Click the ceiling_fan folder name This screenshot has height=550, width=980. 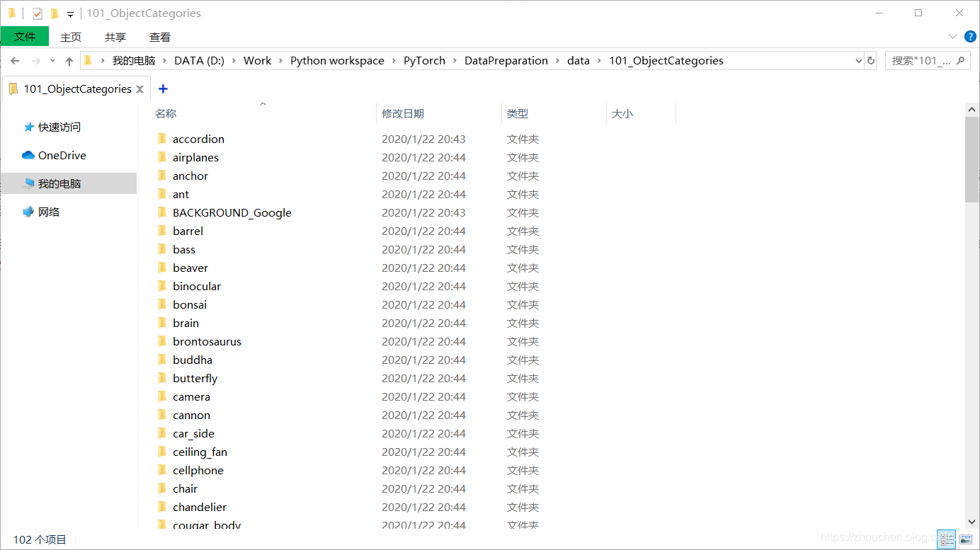pos(200,452)
